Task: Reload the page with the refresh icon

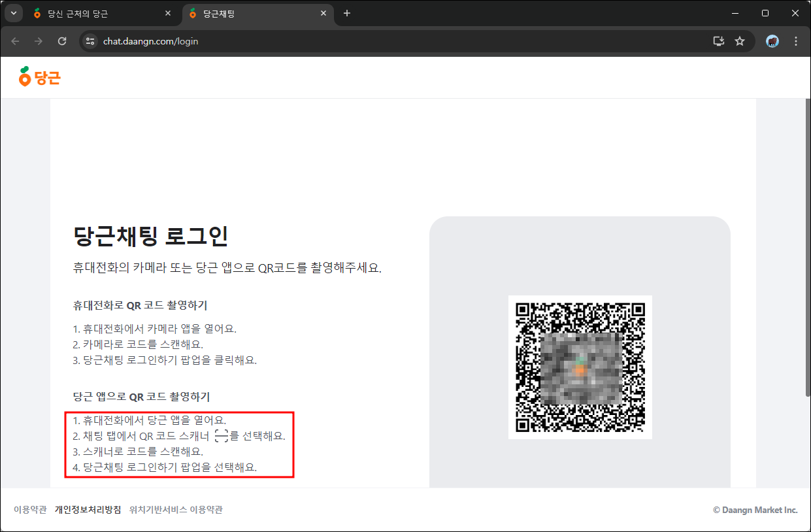Action: (x=62, y=41)
